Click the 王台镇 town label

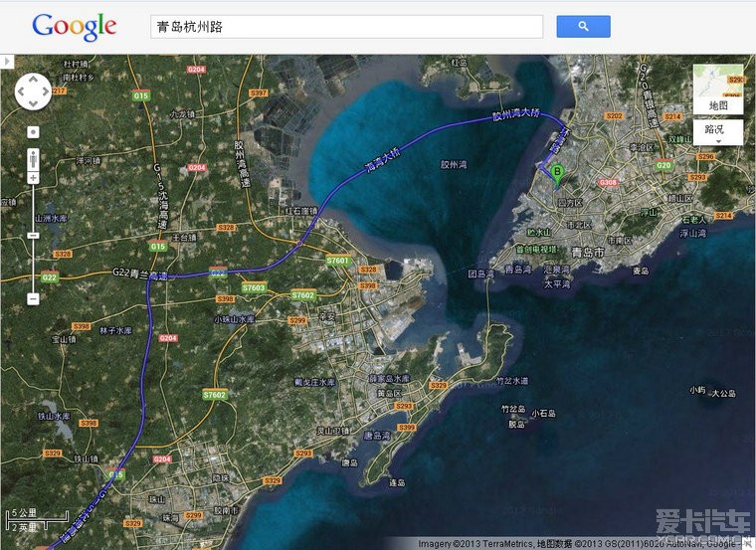pyautogui.click(x=184, y=237)
